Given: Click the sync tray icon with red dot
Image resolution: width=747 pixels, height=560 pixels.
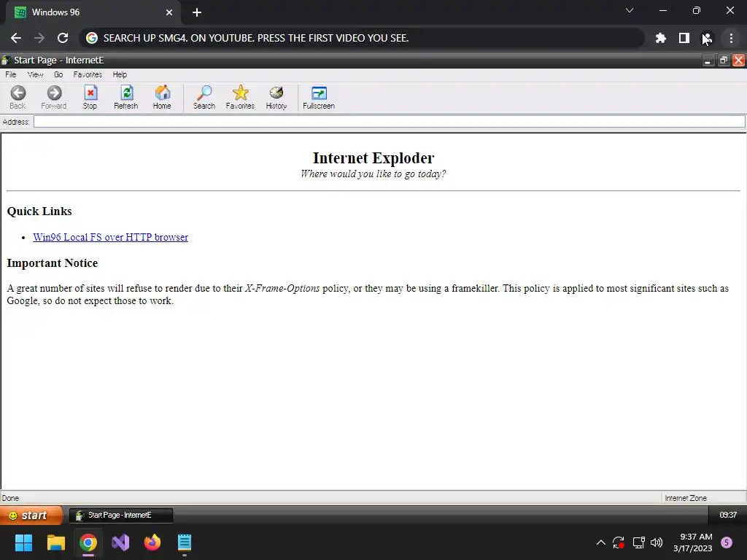Looking at the screenshot, I should [619, 542].
